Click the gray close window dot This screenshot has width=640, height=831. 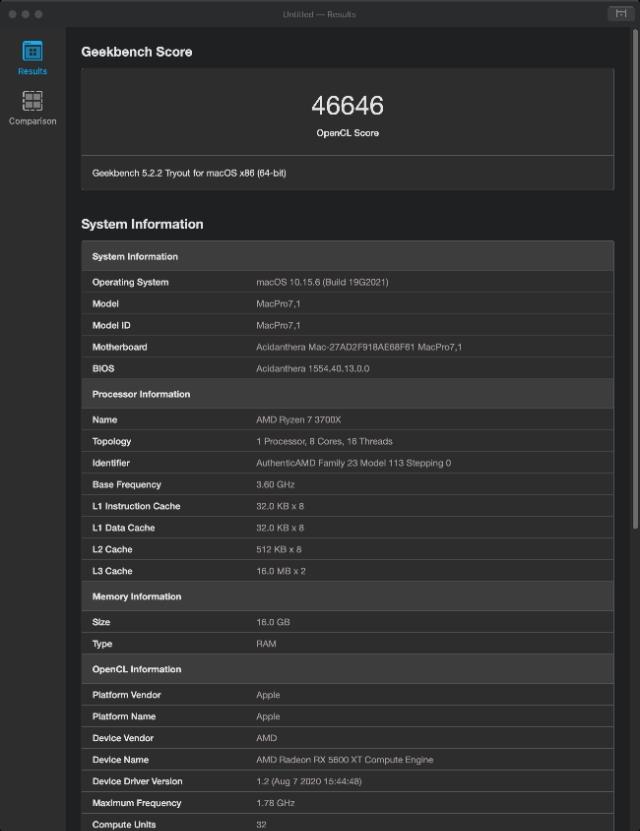(x=13, y=14)
